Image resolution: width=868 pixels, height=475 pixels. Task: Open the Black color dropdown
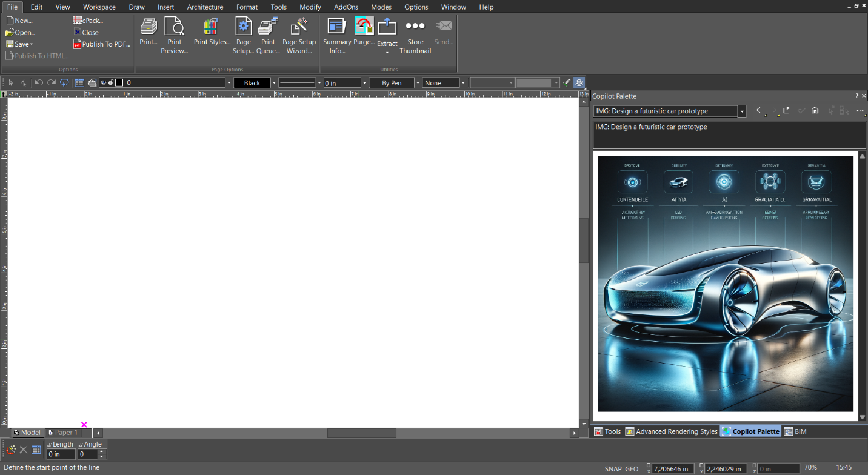274,83
